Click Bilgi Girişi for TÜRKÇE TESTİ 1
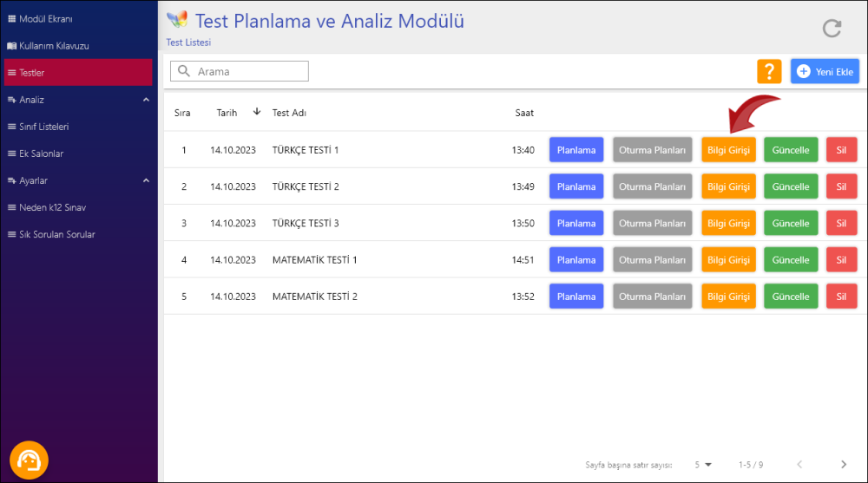The height and width of the screenshot is (483, 868). click(x=728, y=150)
